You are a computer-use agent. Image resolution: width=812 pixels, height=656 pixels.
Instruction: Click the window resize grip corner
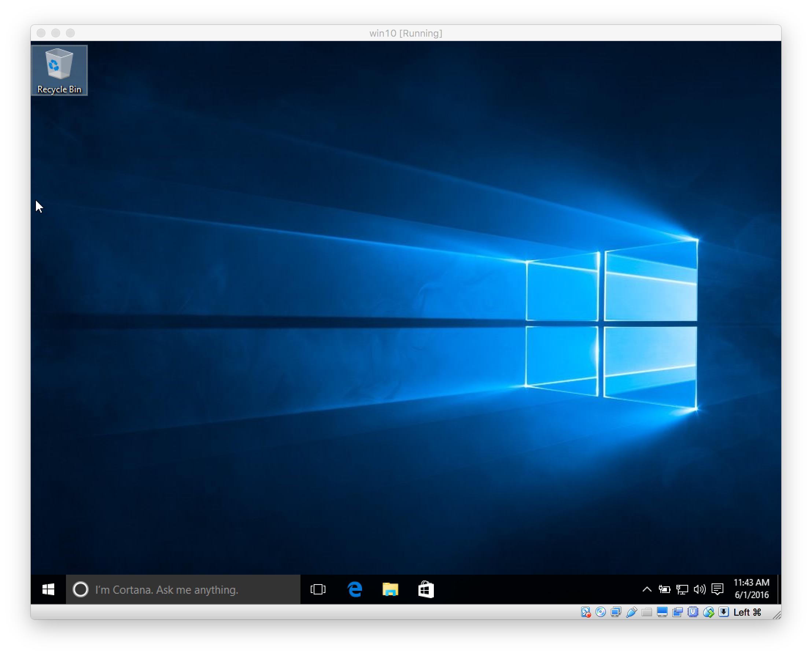(777, 615)
